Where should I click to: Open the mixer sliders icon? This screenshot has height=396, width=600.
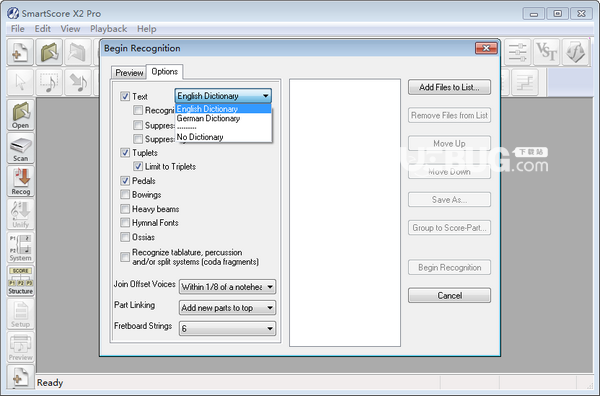(517, 52)
